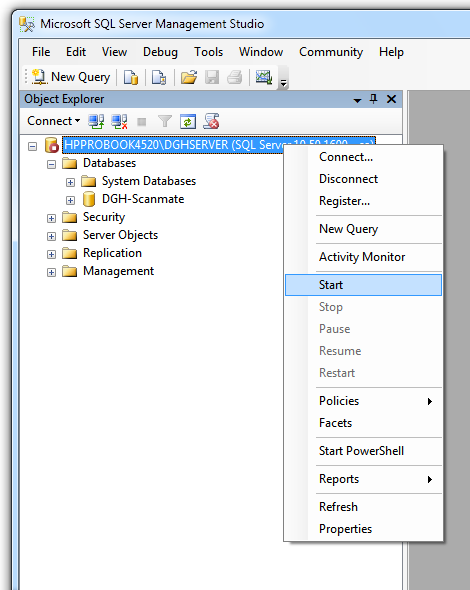Screen dimensions: 470x590
Task: Click the Databases folder icon
Action: pyautogui.click(x=70, y=163)
